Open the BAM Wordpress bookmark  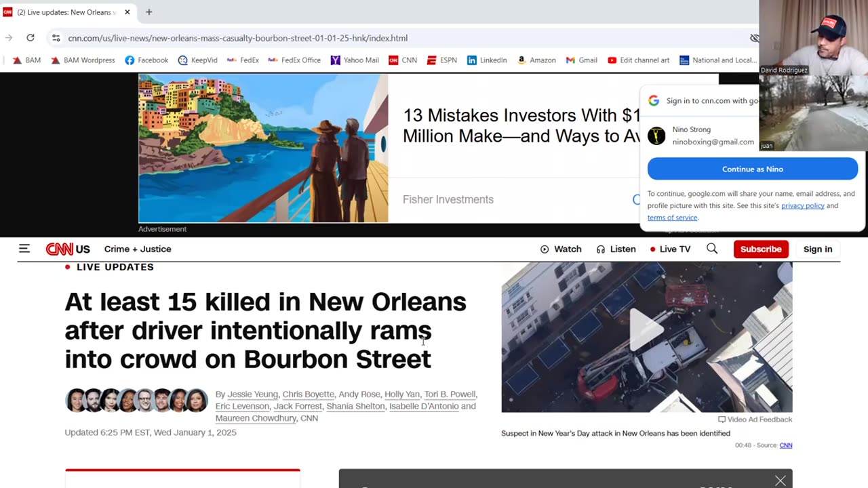(x=83, y=60)
